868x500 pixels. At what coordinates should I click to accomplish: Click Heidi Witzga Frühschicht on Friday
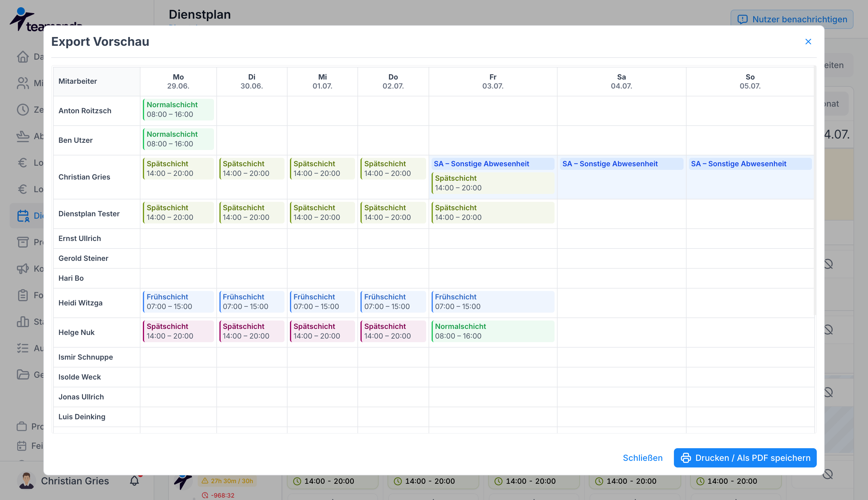click(x=493, y=302)
